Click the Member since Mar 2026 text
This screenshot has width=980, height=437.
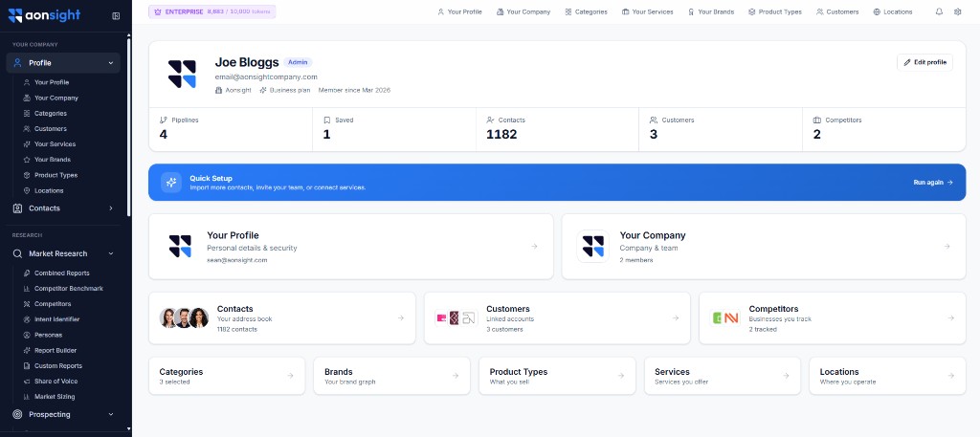click(x=354, y=90)
